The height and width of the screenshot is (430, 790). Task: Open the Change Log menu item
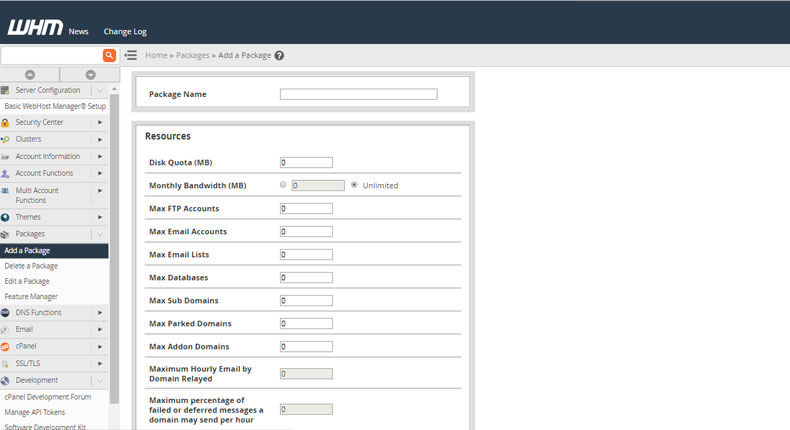tap(125, 32)
